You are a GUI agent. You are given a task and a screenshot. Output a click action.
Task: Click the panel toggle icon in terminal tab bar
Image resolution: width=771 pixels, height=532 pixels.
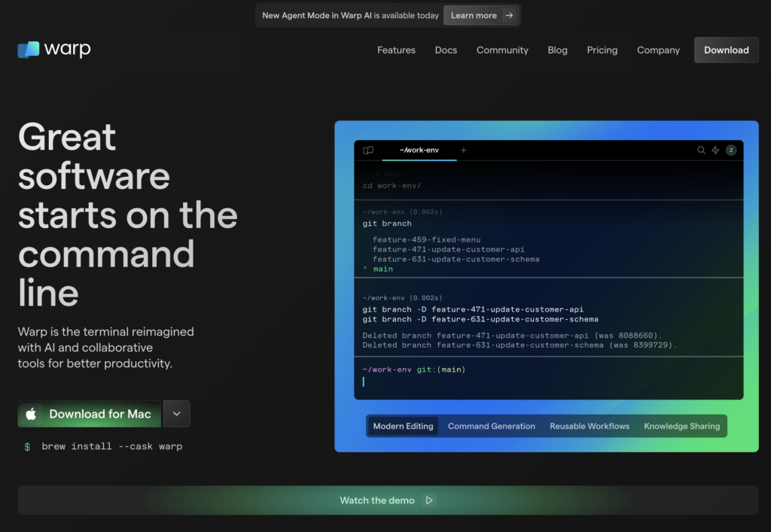click(368, 150)
